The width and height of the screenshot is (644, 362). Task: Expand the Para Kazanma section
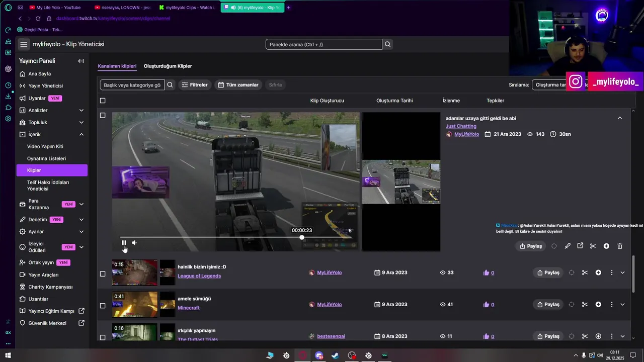[x=82, y=204]
